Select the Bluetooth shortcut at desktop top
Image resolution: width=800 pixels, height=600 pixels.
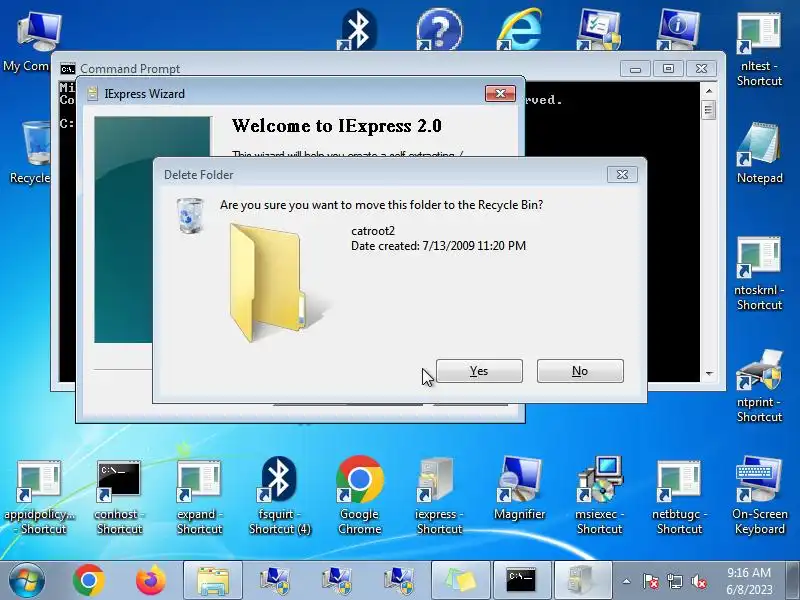coord(358,30)
